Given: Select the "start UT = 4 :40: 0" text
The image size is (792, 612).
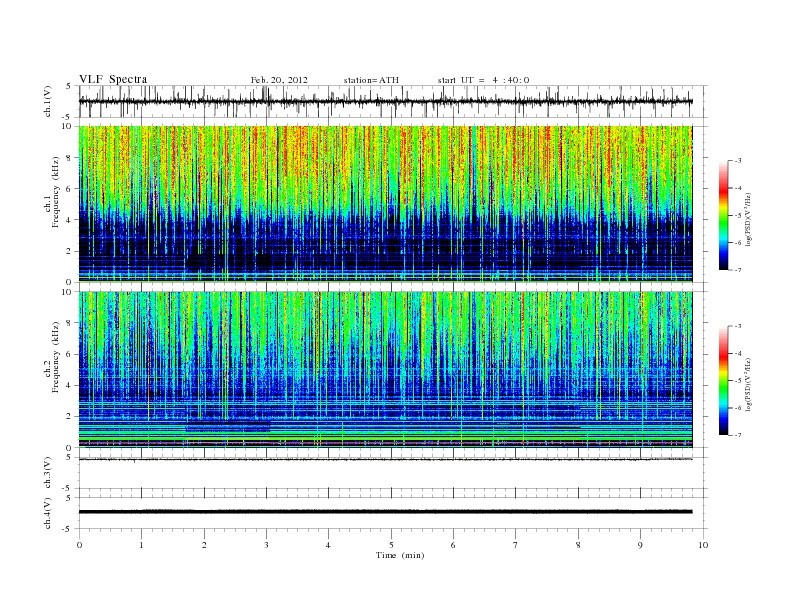Looking at the screenshot, I should click(483, 80).
